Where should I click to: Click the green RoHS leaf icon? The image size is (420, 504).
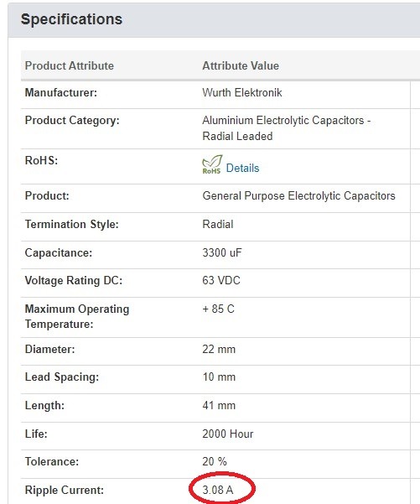click(212, 164)
